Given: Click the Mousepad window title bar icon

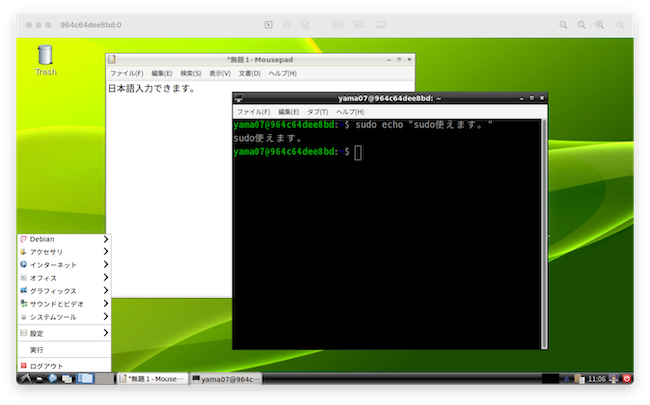Looking at the screenshot, I should (x=112, y=60).
